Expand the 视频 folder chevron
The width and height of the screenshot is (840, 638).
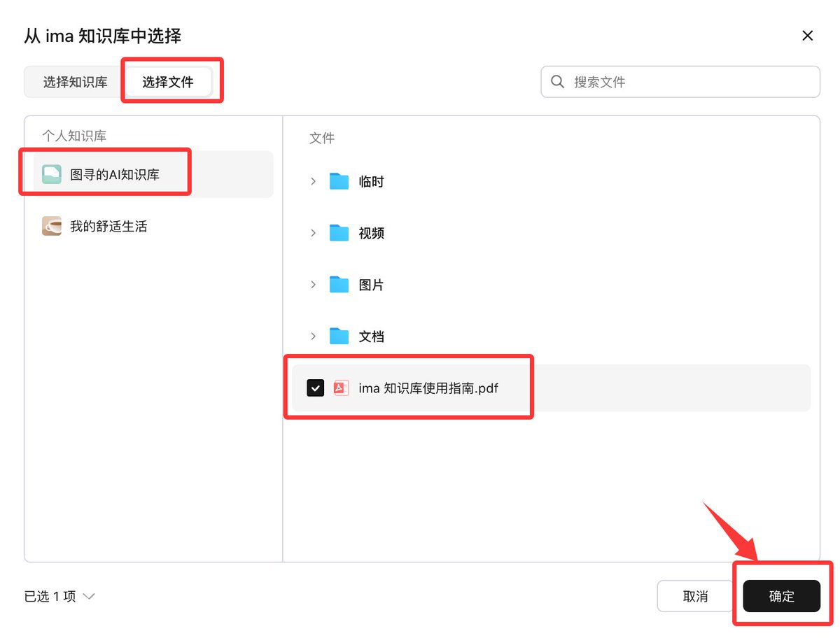click(313, 233)
